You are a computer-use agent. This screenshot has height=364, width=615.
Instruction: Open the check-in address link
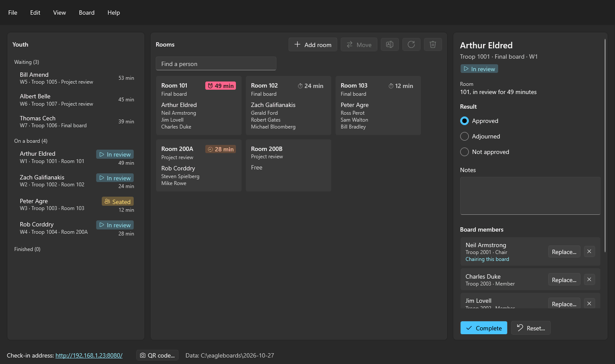point(89,355)
